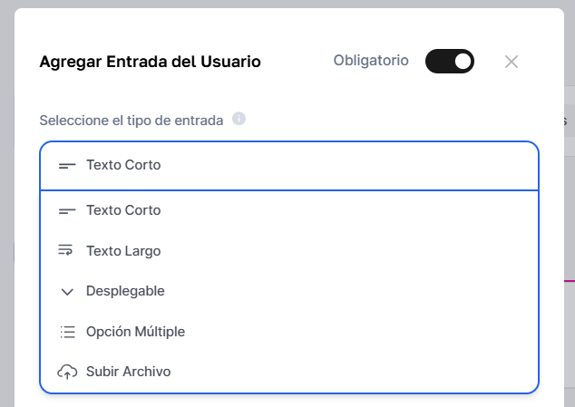575x407 pixels.
Task: Click the wrapped-text icon for Texto Largo
Action: coord(66,250)
